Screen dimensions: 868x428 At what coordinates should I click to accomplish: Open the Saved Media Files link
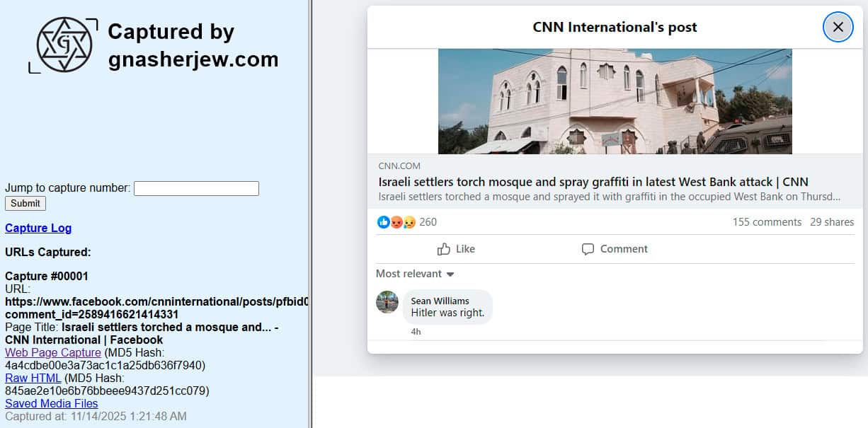tap(52, 403)
